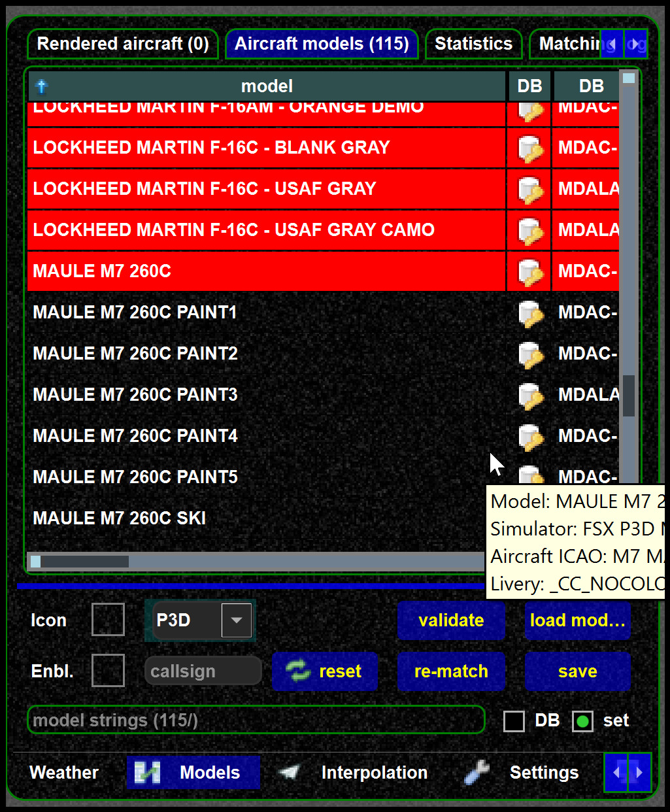Focus the model strings filter field
Screen dimensions: 670x812
click(x=256, y=720)
